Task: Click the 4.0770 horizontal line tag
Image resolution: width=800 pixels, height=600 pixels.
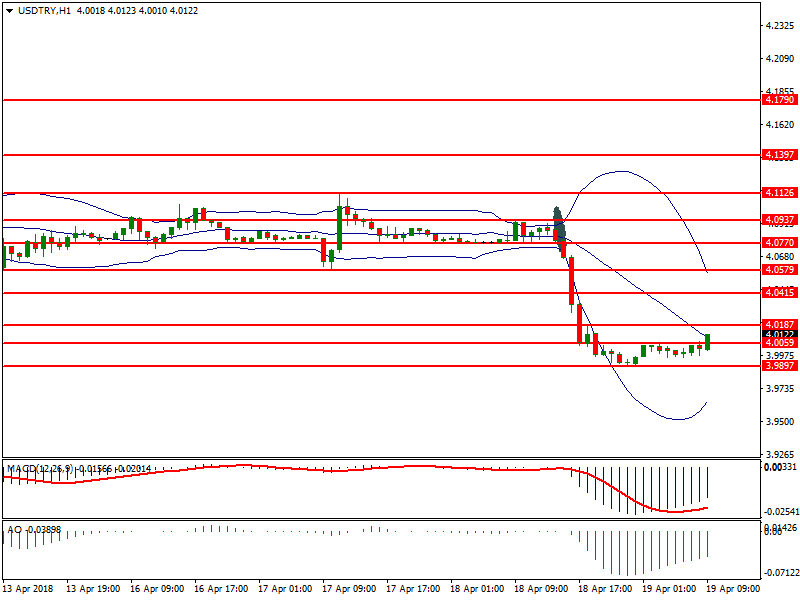Action: pyautogui.click(x=778, y=242)
